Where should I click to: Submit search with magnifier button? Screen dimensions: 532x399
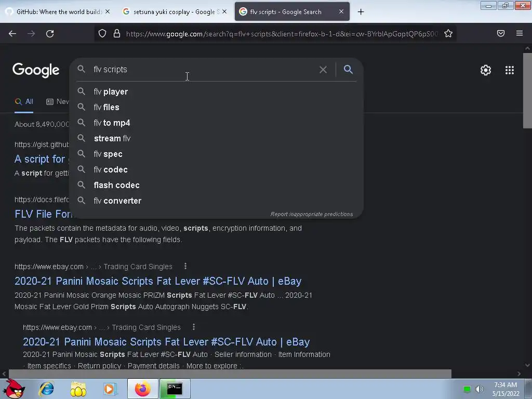pos(348,70)
